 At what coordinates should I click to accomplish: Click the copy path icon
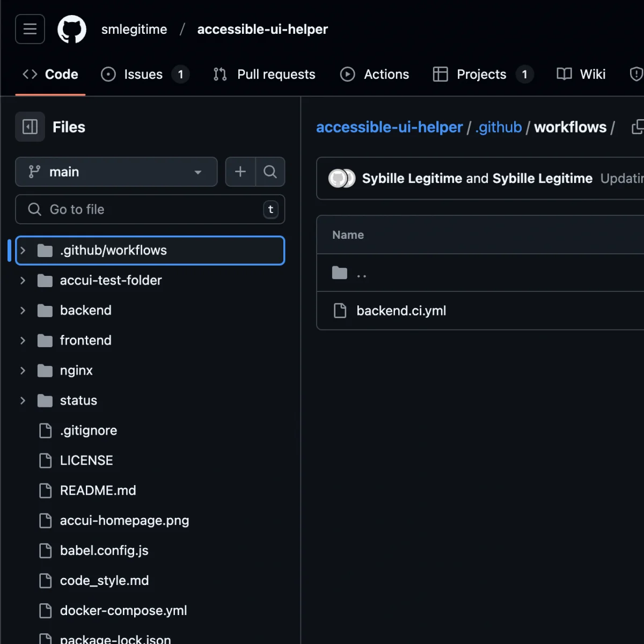638,127
